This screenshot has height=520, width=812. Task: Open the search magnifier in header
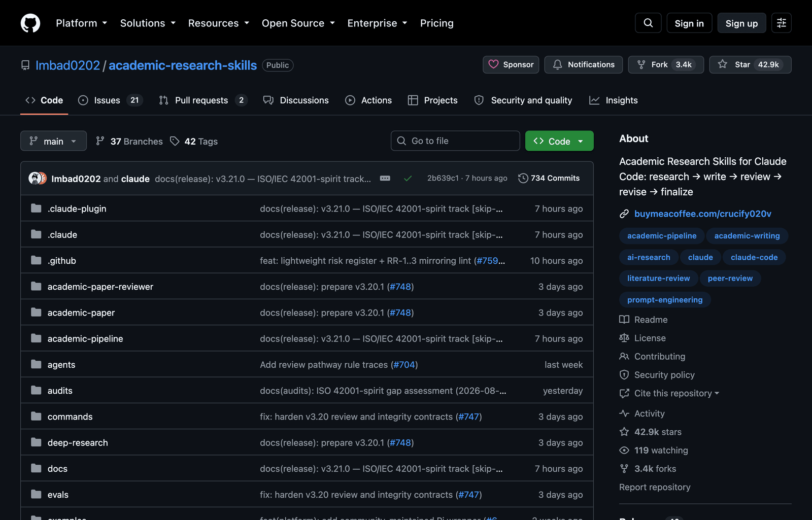click(x=648, y=23)
